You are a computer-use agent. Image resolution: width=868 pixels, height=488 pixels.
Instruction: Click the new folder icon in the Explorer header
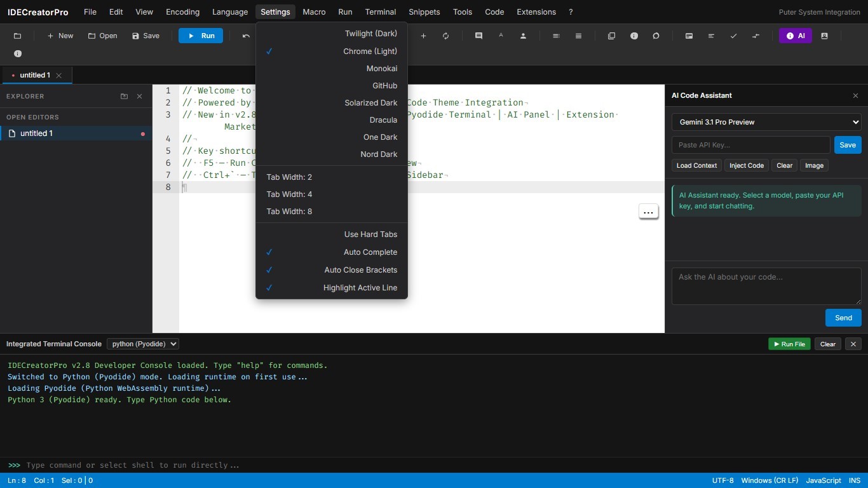point(124,97)
